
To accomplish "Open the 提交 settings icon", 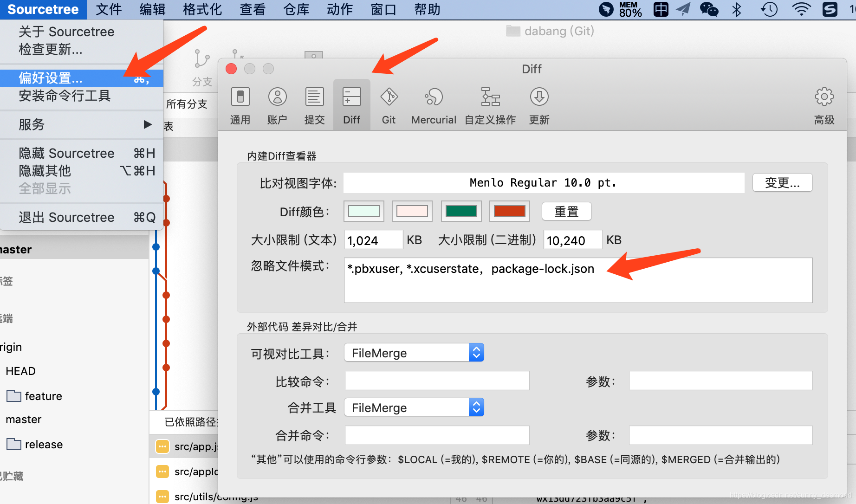I will 314,104.
